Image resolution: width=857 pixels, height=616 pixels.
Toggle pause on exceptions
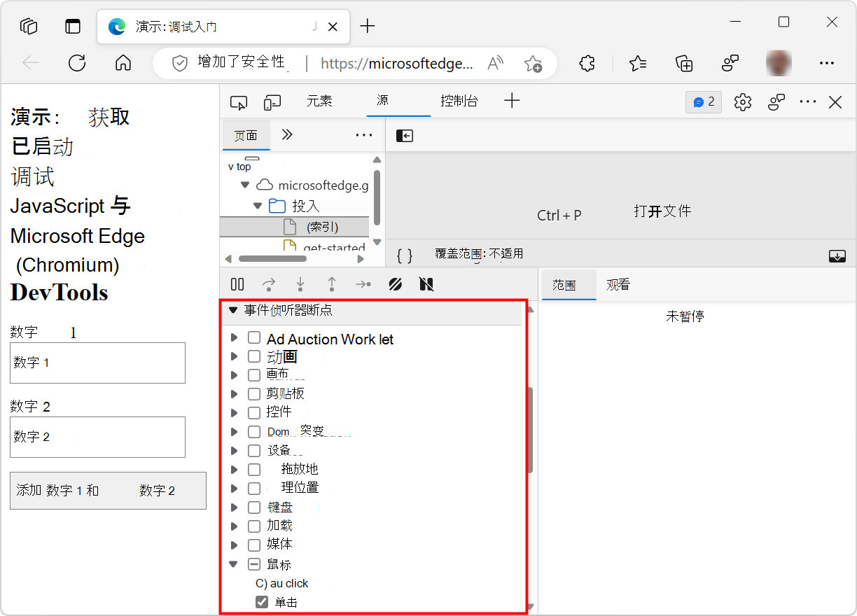point(426,284)
